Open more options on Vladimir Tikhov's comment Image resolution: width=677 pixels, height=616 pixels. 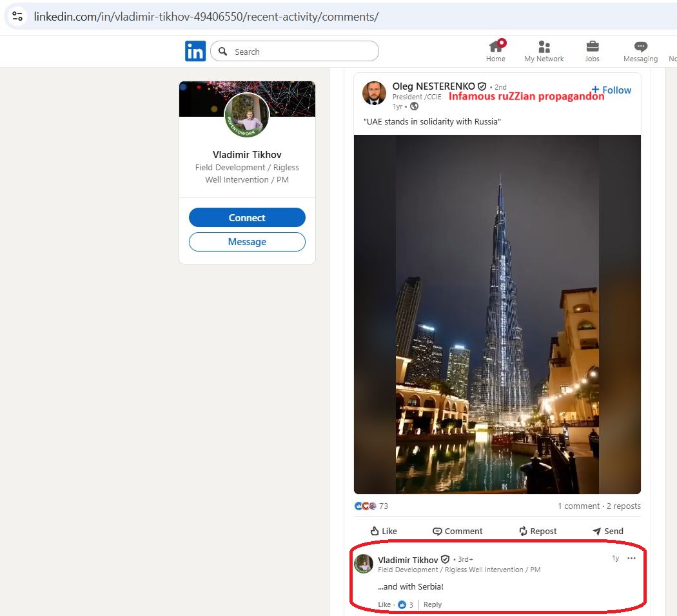click(x=631, y=559)
